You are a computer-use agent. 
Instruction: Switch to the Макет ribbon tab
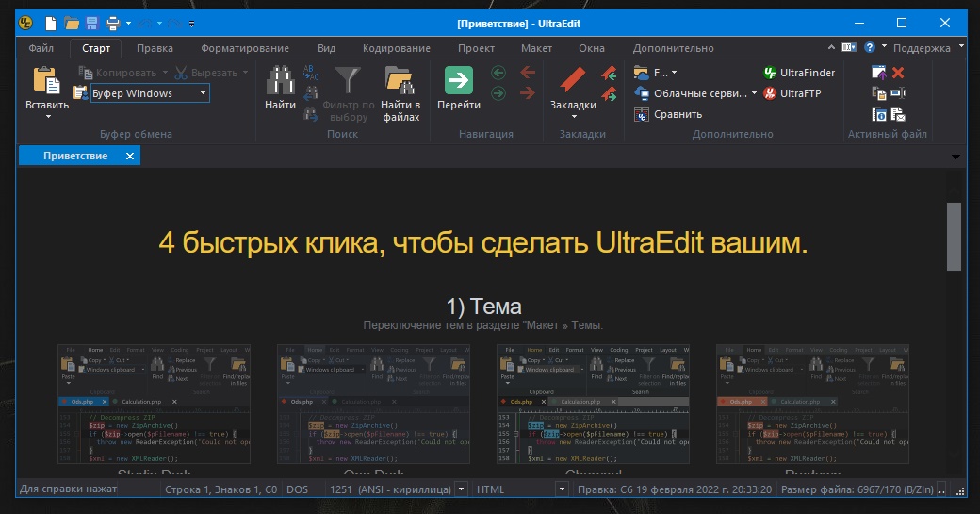(537, 48)
